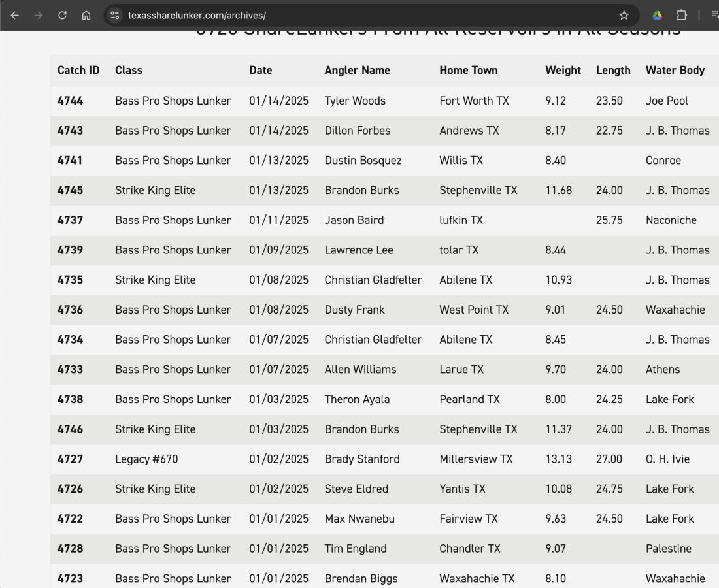Select angler name Brady Stanford
Viewport: 719px width, 588px height.
(361, 459)
